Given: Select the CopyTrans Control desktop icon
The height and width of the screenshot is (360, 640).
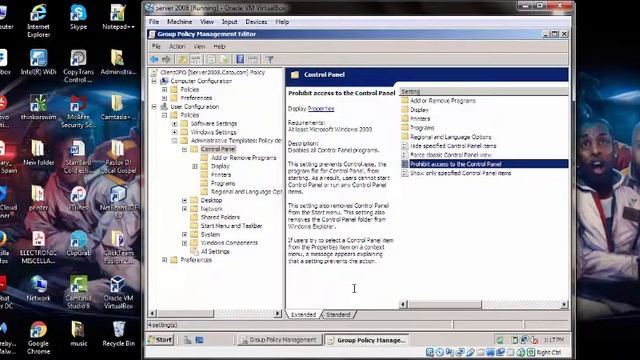Looking at the screenshot, I should [78, 66].
